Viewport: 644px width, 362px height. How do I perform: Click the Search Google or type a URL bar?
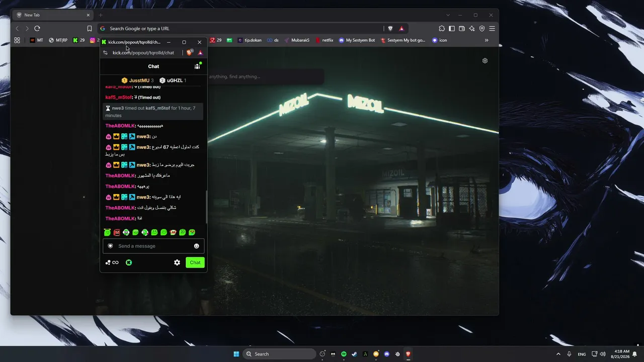click(x=240, y=29)
